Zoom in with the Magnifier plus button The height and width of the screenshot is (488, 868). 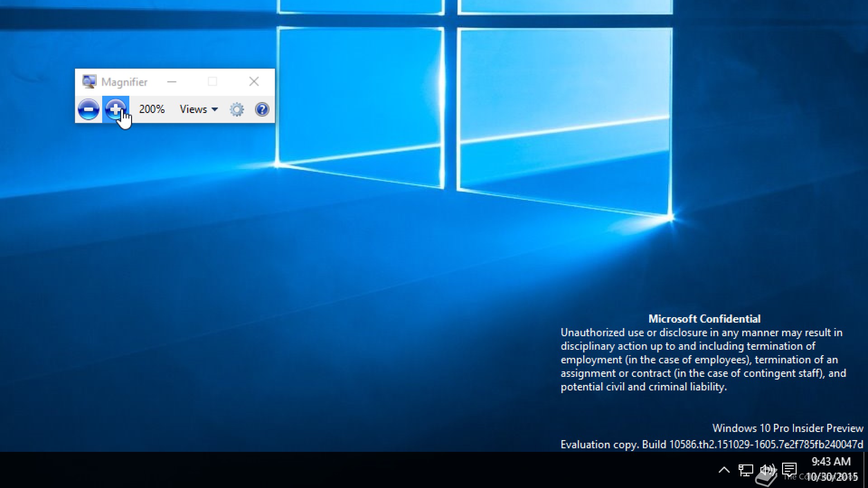(116, 109)
